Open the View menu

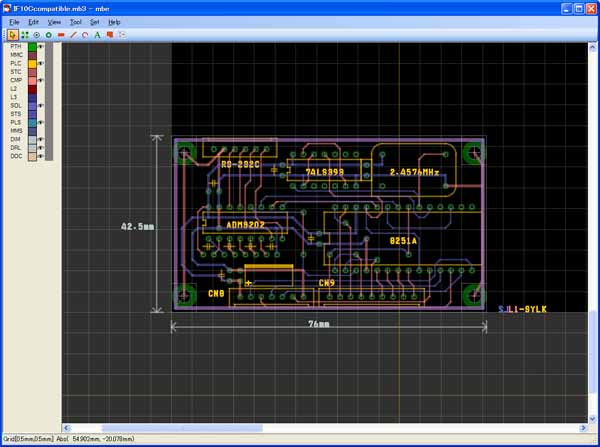click(x=54, y=22)
